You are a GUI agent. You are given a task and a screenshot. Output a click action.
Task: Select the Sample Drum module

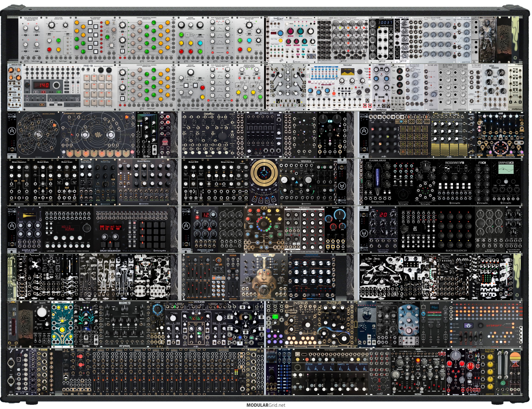click(29, 230)
